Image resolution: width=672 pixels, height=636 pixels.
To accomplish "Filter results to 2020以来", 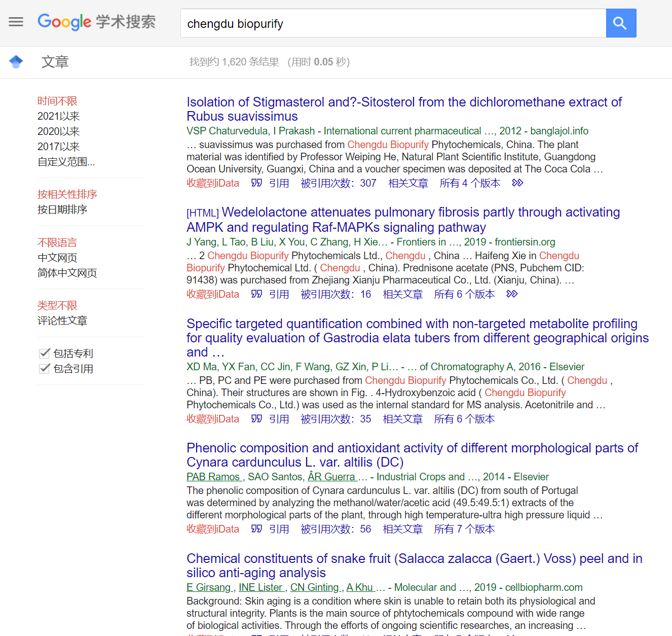I will [x=59, y=131].
